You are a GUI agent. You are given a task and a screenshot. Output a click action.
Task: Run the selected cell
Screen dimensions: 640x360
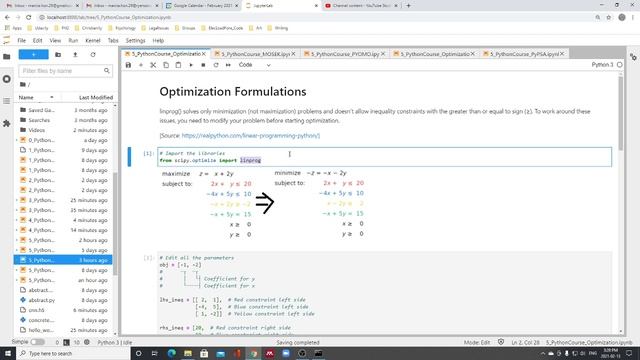click(x=191, y=65)
